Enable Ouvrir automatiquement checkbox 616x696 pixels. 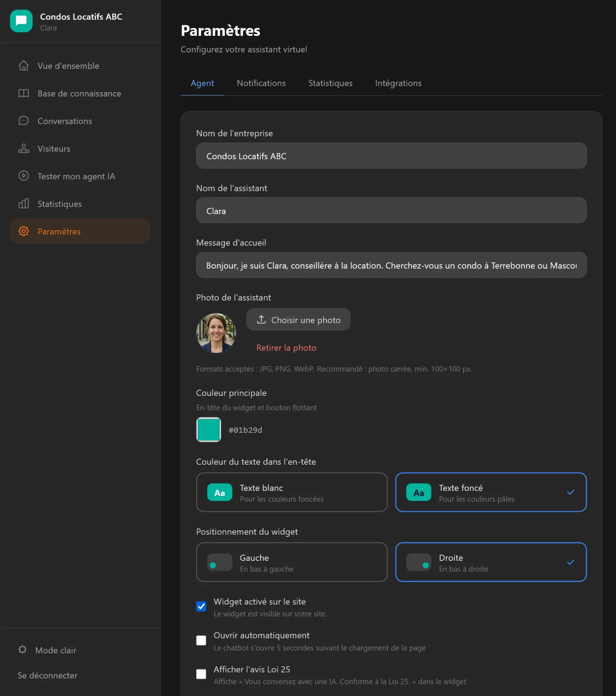(x=201, y=640)
